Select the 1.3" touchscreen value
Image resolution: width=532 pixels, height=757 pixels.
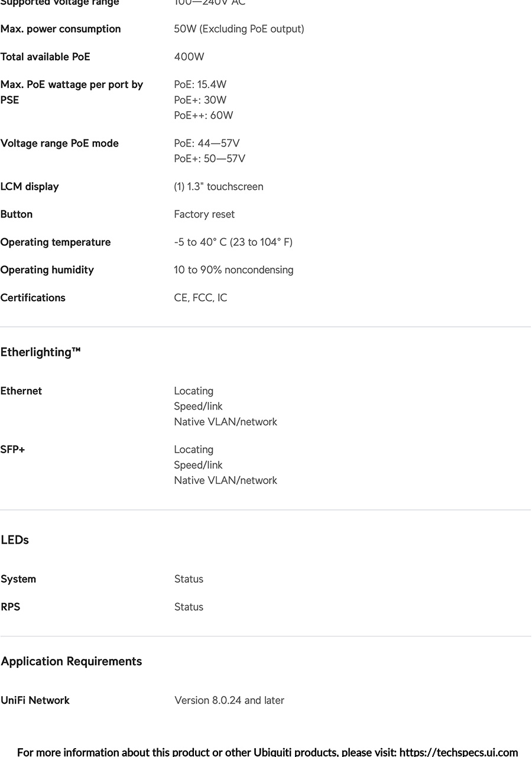[x=219, y=187]
